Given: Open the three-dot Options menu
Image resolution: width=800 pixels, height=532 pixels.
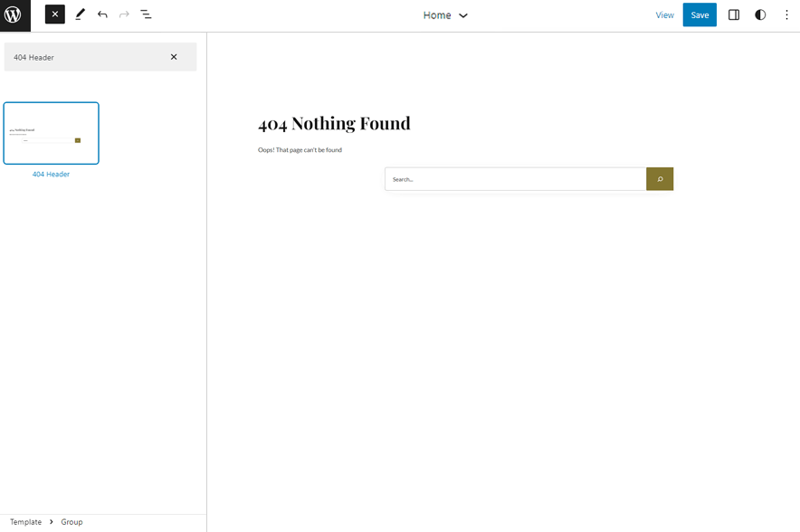Looking at the screenshot, I should click(x=786, y=15).
